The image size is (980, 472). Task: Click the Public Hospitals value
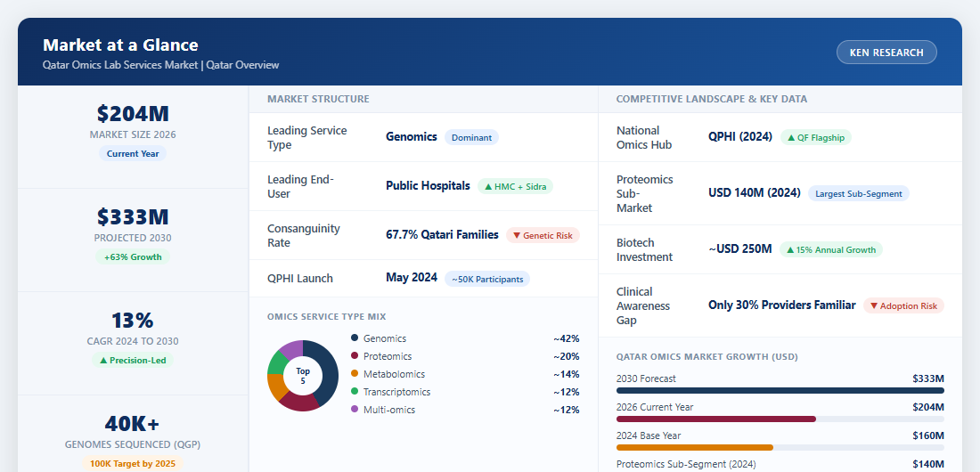(428, 185)
